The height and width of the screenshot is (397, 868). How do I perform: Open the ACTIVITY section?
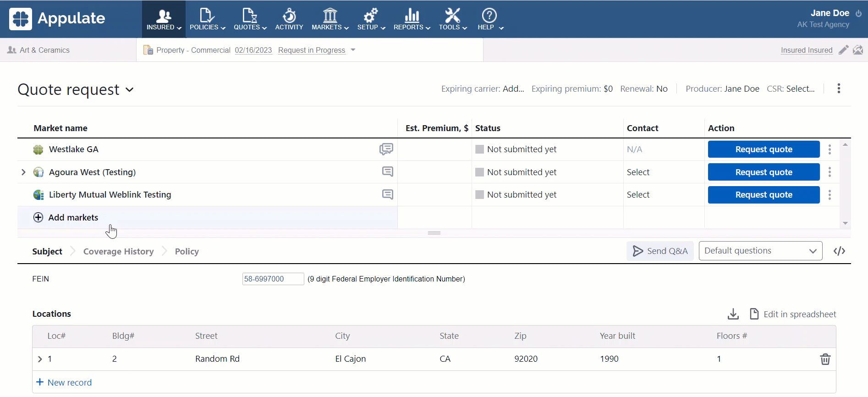(289, 19)
